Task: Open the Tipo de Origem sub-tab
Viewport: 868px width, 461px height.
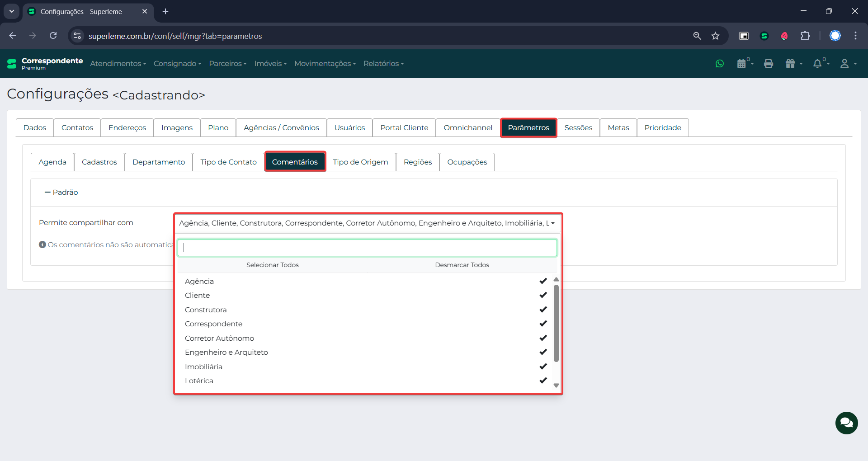Action: 360,162
